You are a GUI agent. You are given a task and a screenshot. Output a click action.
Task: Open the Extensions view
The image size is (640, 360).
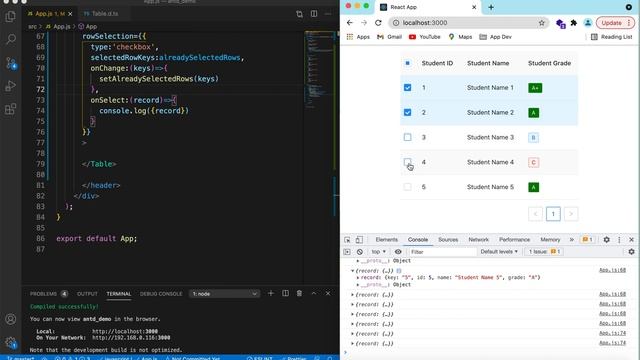[11, 109]
